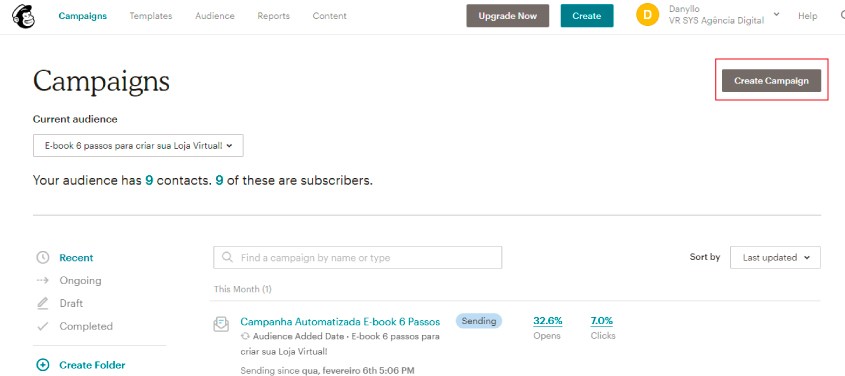Click the 32.6% opens link
Viewport: 845px width, 376px height.
(x=548, y=321)
